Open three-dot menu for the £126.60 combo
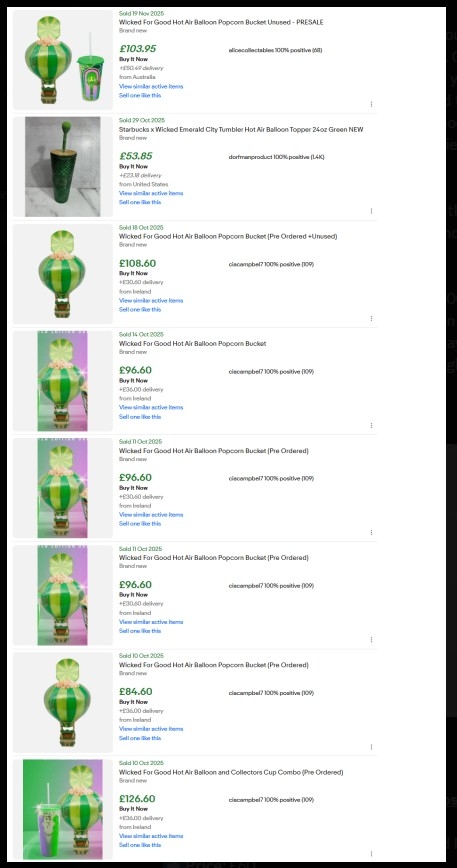The width and height of the screenshot is (457, 868). 371,854
